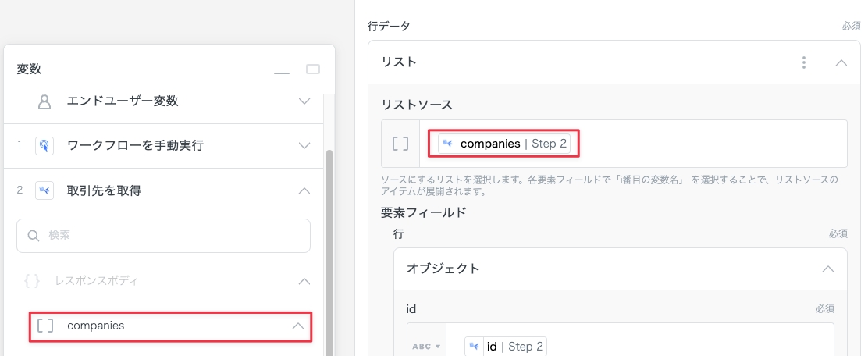Viewport: 868px width, 356px height.
Task: Click the 取引先を取得 step icon
Action: (44, 190)
